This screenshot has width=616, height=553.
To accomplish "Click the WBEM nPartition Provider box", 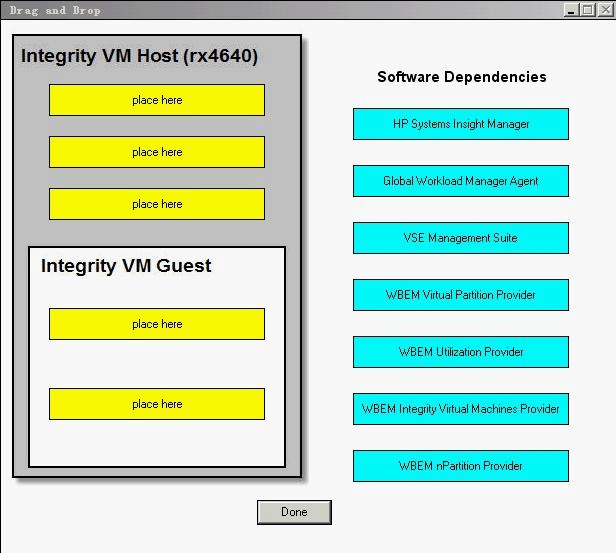I will tap(460, 466).
